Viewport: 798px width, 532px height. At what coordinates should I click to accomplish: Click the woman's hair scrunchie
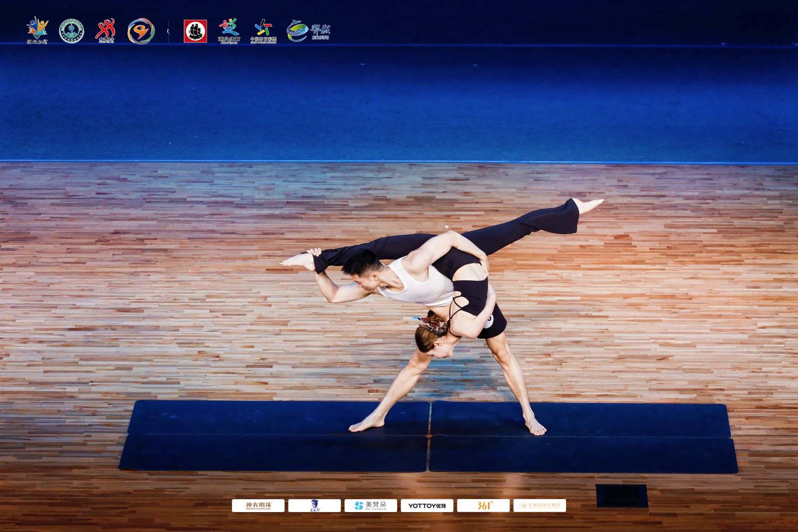tap(433, 325)
